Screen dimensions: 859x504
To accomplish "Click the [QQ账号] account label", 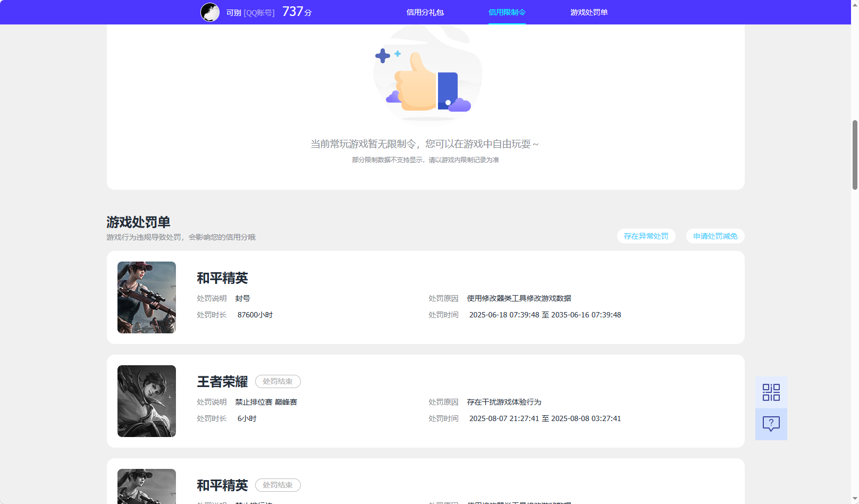I will [259, 12].
